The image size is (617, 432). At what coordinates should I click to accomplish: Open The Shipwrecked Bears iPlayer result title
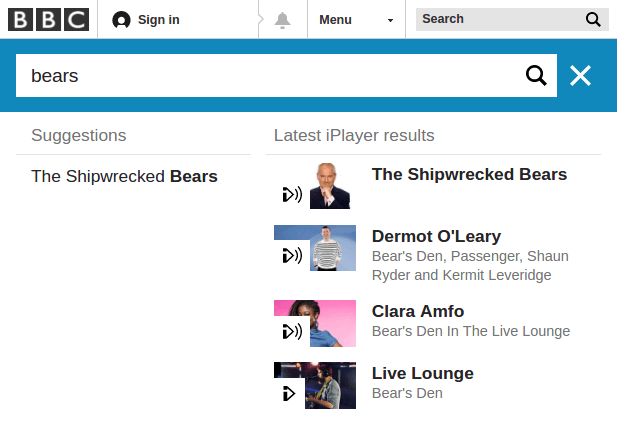coord(469,174)
